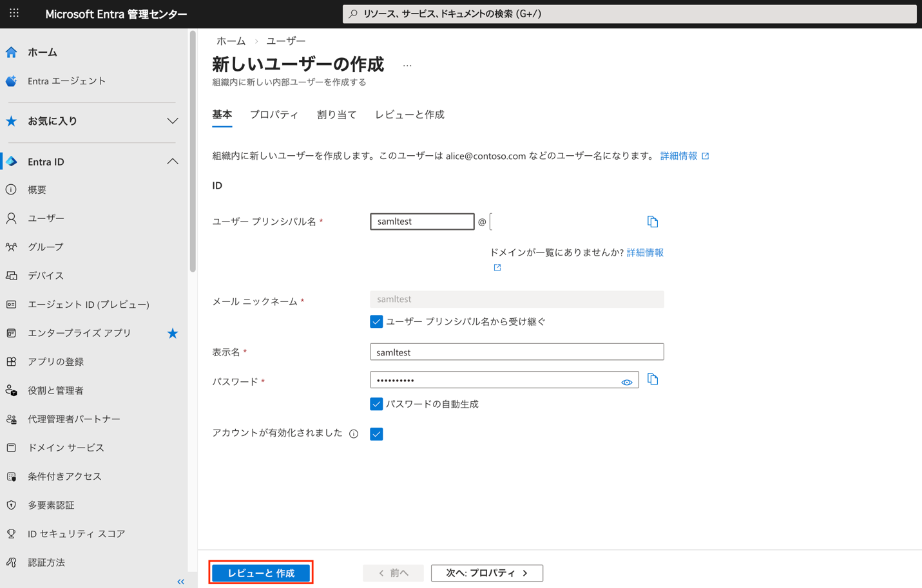Open the 詳細情報 link about usernames

point(679,156)
